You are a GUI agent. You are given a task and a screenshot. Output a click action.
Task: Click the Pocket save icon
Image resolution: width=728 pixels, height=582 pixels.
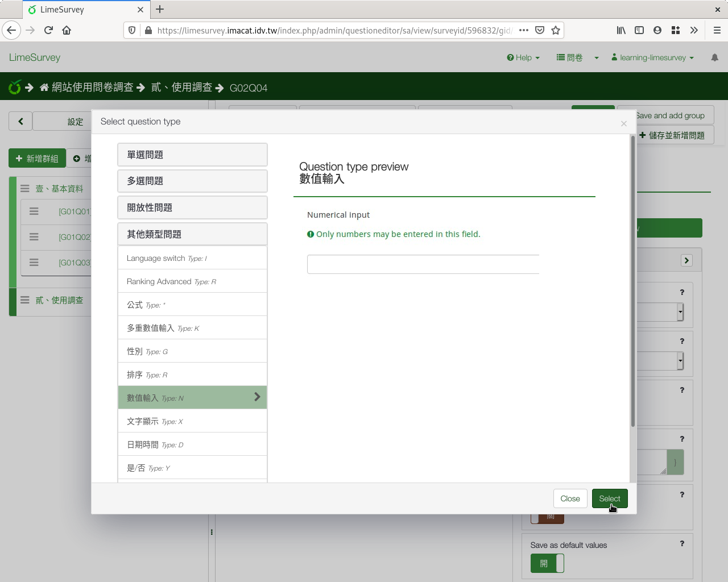(x=540, y=30)
